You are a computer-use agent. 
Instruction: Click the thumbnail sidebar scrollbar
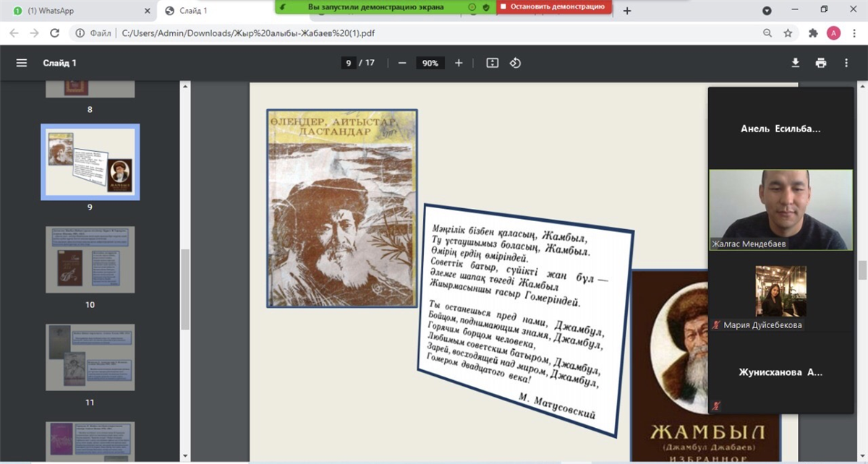point(184,289)
